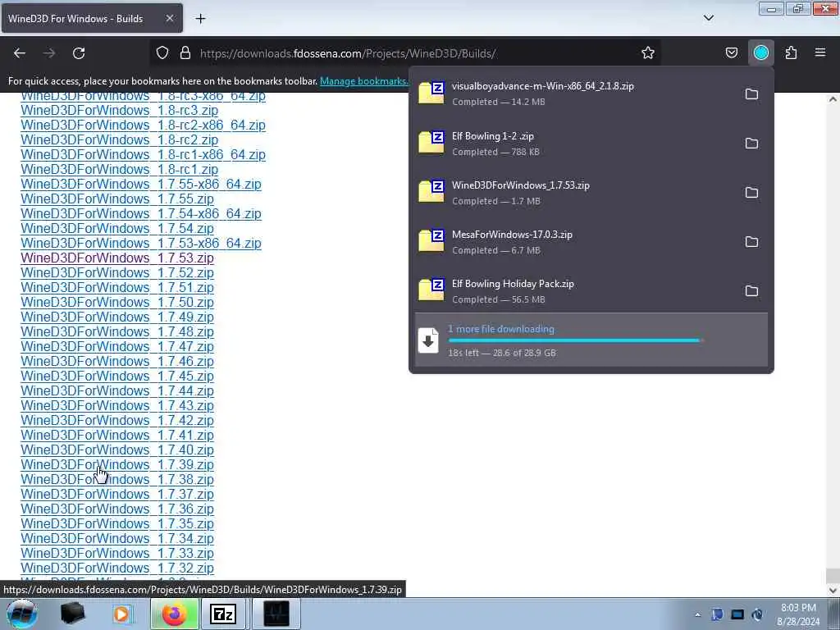Bookmark this page with the star
The image size is (840, 630).
pos(648,53)
